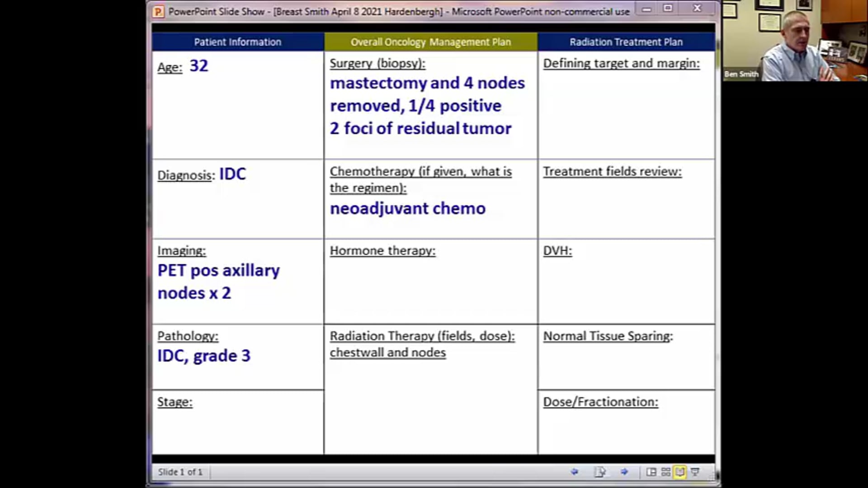Expand the Overall Oncology Management Plan header
This screenshot has height=488, width=868.
(431, 42)
